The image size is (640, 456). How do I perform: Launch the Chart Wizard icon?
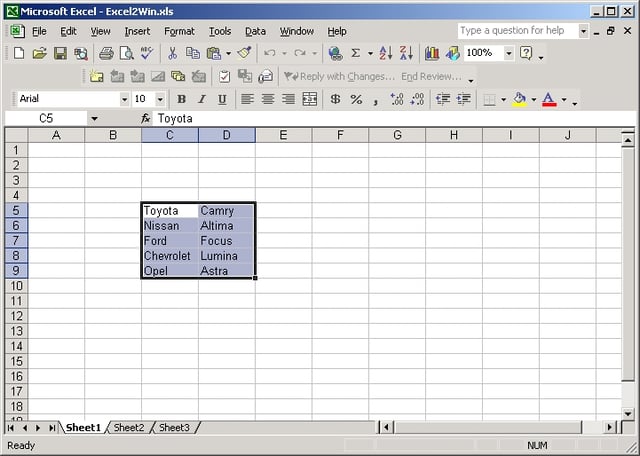pyautogui.click(x=432, y=53)
